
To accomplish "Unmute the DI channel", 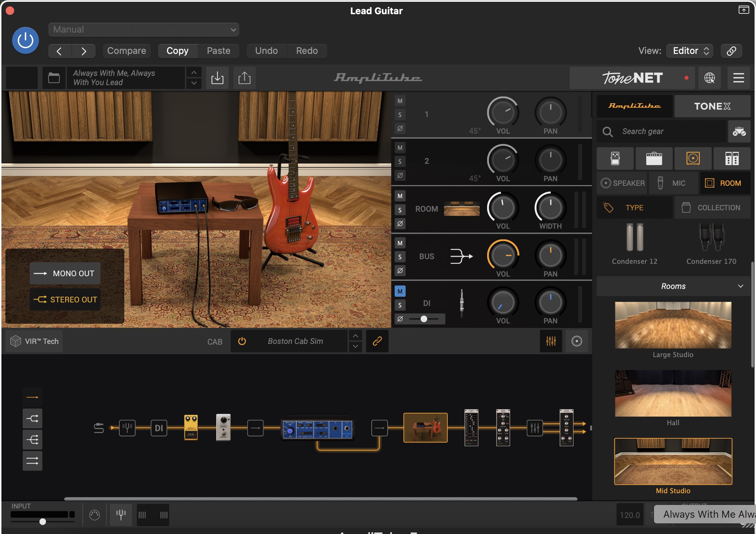I will (400, 291).
